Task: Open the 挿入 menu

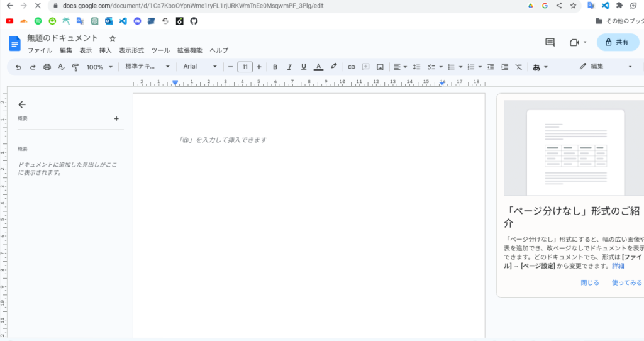Action: pyautogui.click(x=105, y=50)
